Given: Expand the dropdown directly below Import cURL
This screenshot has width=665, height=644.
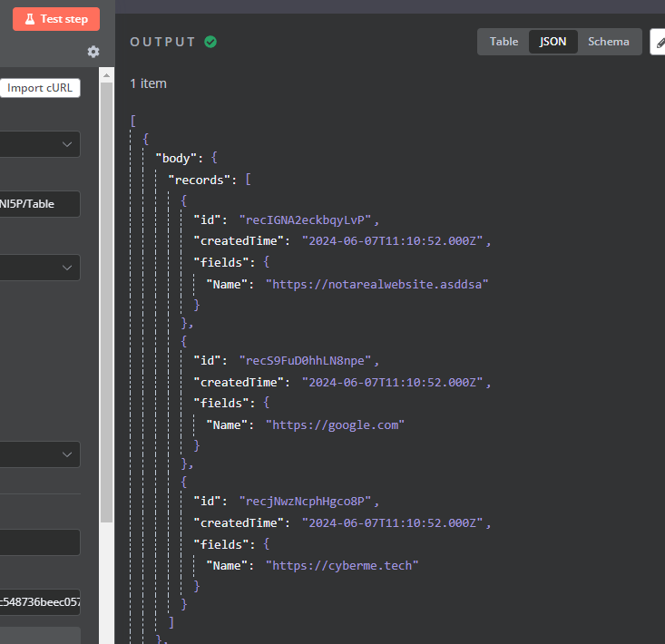Looking at the screenshot, I should point(40,144).
